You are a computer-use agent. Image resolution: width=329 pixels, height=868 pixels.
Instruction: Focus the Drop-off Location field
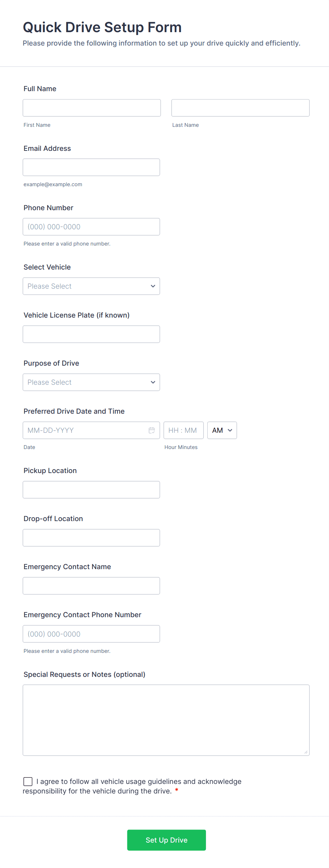click(x=91, y=538)
